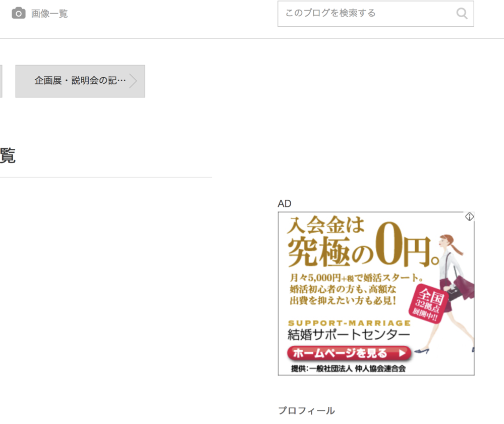Viewport: 504px width, 424px height.
Task: Click the 提供：一般社団法人 仲人協会連合会 sponsor link
Action: tap(349, 367)
